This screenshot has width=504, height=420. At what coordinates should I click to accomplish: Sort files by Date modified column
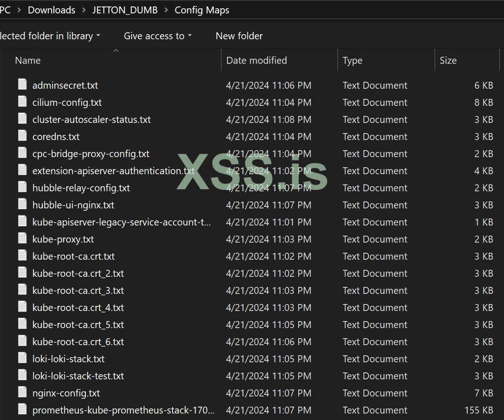click(x=257, y=61)
